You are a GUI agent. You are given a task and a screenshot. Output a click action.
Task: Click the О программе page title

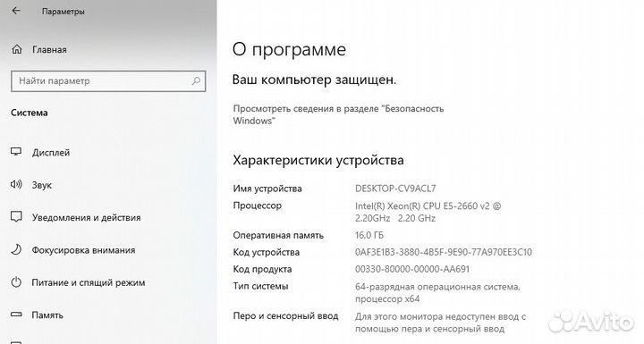point(289,50)
